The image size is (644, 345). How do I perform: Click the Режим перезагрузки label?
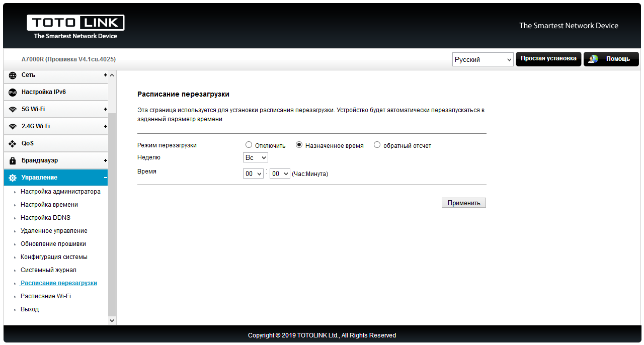[167, 145]
